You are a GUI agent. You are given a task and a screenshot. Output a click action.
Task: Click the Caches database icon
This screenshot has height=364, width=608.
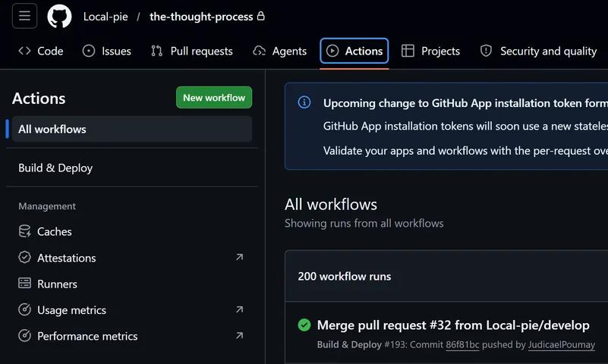24,231
